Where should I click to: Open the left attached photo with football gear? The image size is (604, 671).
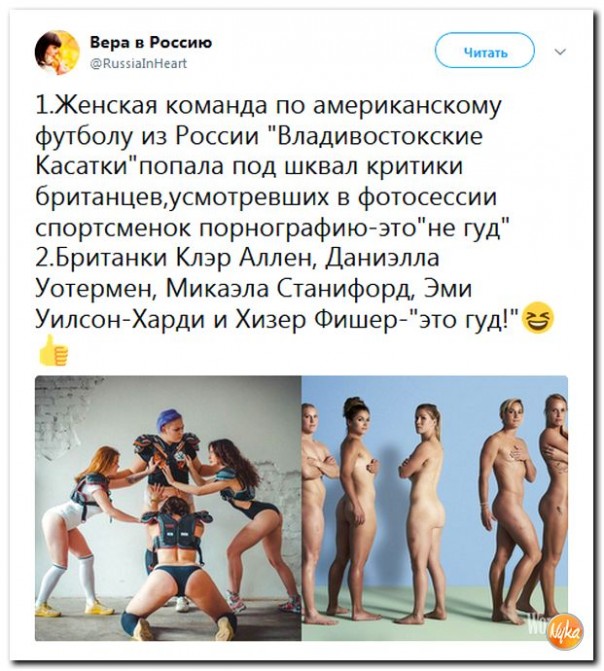pos(168,508)
